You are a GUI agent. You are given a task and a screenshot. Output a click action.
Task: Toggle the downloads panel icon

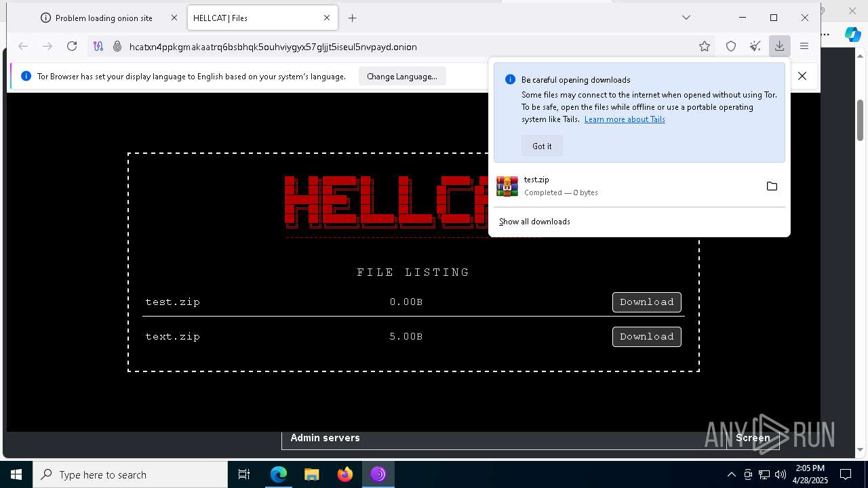click(x=779, y=46)
